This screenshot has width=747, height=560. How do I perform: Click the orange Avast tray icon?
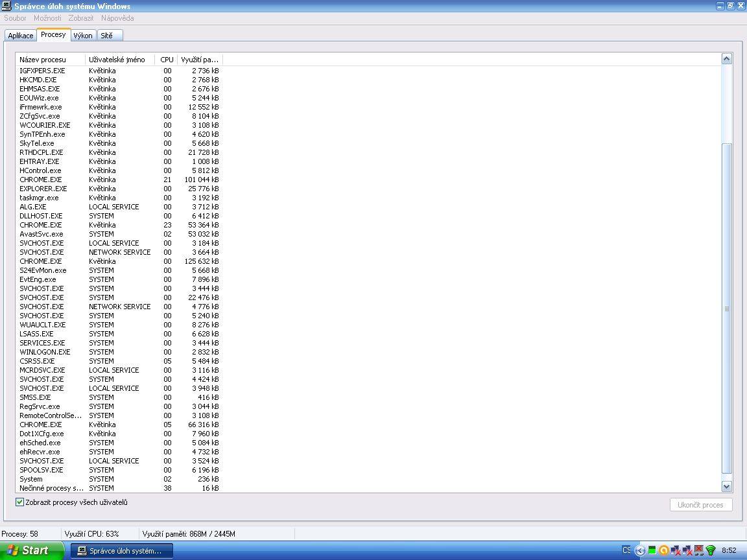pyautogui.click(x=663, y=551)
